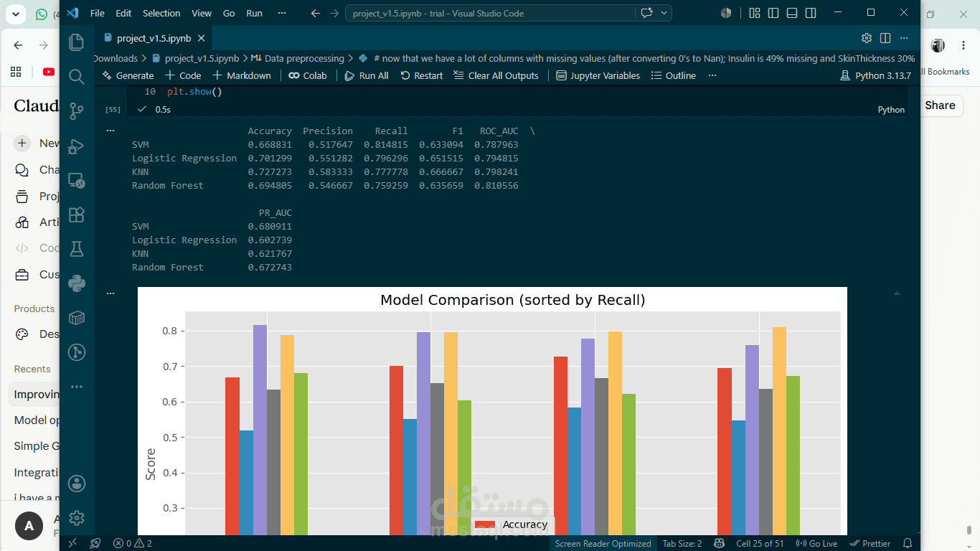Image resolution: width=980 pixels, height=551 pixels.
Task: Split the editor to the right
Action: pyautogui.click(x=885, y=38)
